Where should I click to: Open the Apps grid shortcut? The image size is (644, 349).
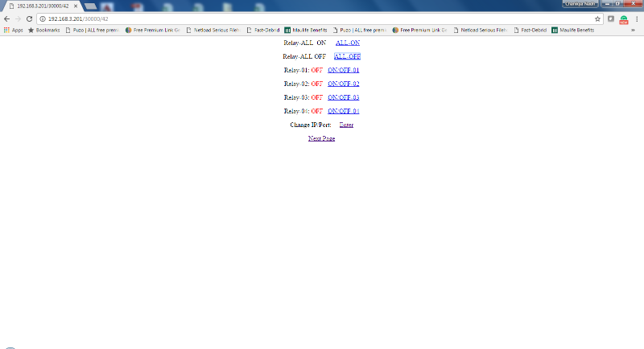(13, 30)
